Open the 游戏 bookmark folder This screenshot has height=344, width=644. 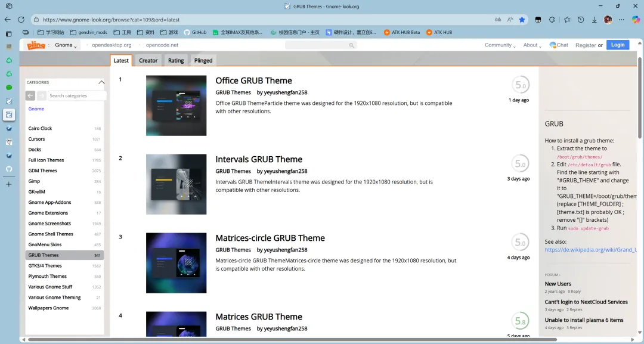tap(169, 32)
